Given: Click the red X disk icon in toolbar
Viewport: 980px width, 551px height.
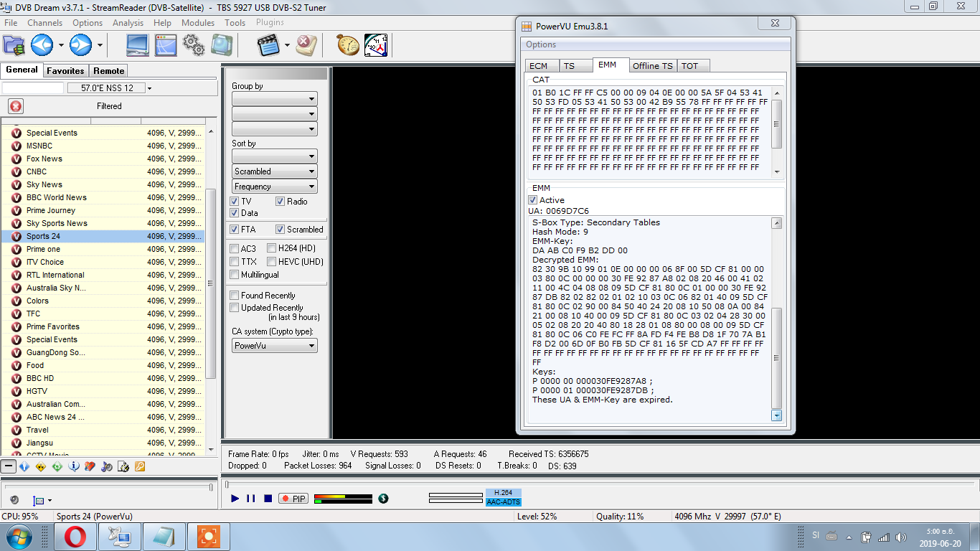Looking at the screenshot, I should [306, 45].
